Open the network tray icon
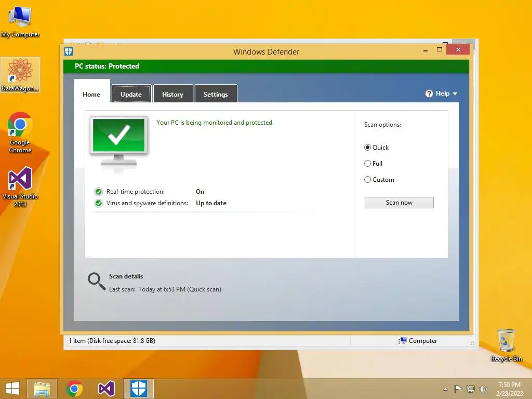This screenshot has height=399, width=532. [471, 389]
